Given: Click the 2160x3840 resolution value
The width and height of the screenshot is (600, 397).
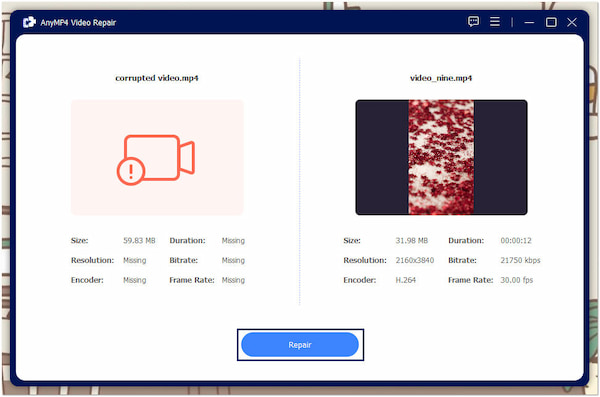Looking at the screenshot, I should (415, 260).
